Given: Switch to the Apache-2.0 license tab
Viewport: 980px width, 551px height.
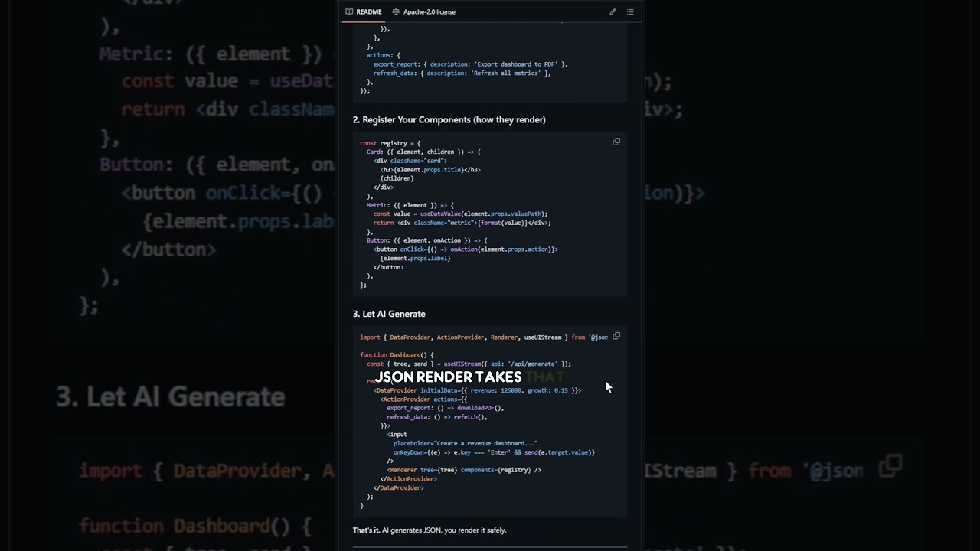Looking at the screenshot, I should [x=424, y=11].
